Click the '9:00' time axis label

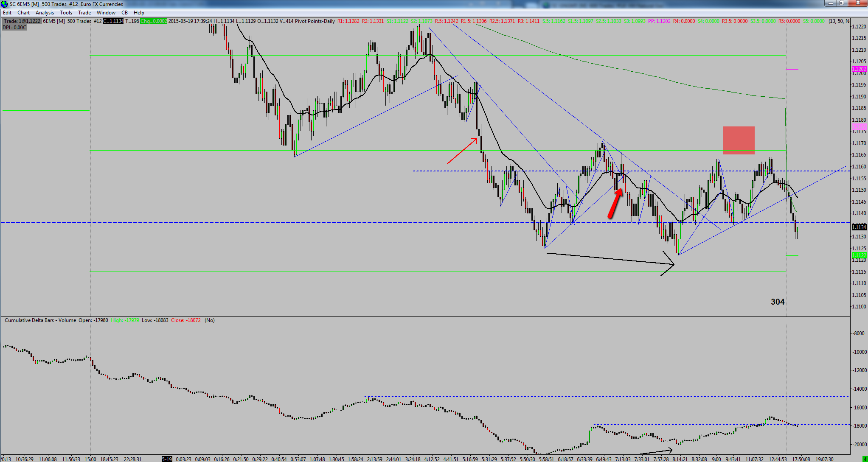(716, 459)
